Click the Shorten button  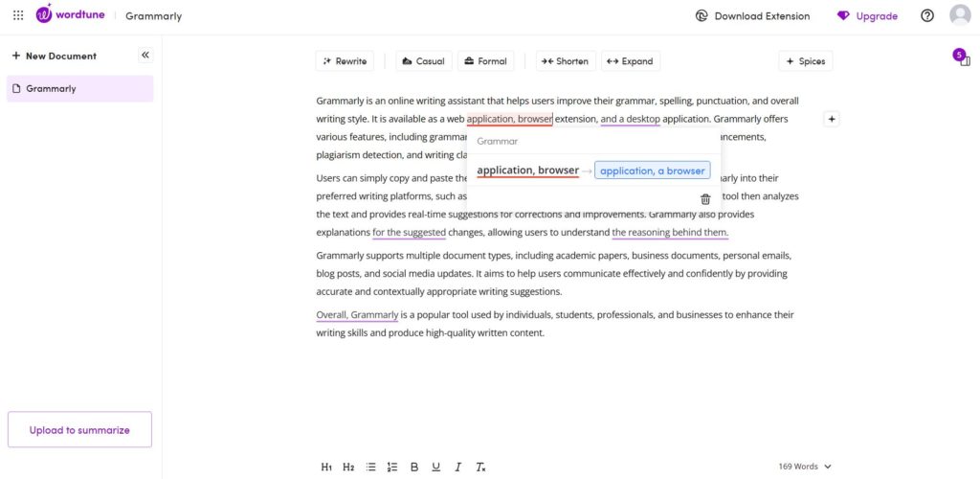pos(565,61)
